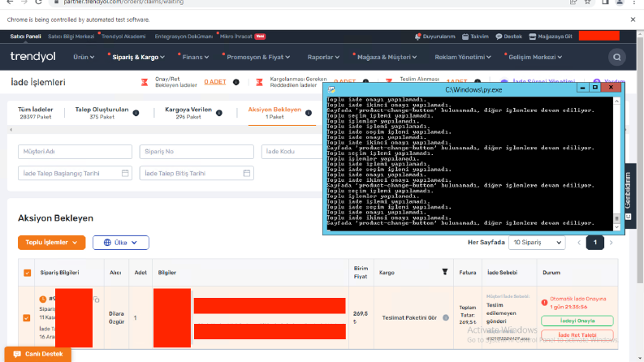Screen dimensions: 644x362
Task: Click scroll-left arrow under the tabs
Action: coord(11,130)
